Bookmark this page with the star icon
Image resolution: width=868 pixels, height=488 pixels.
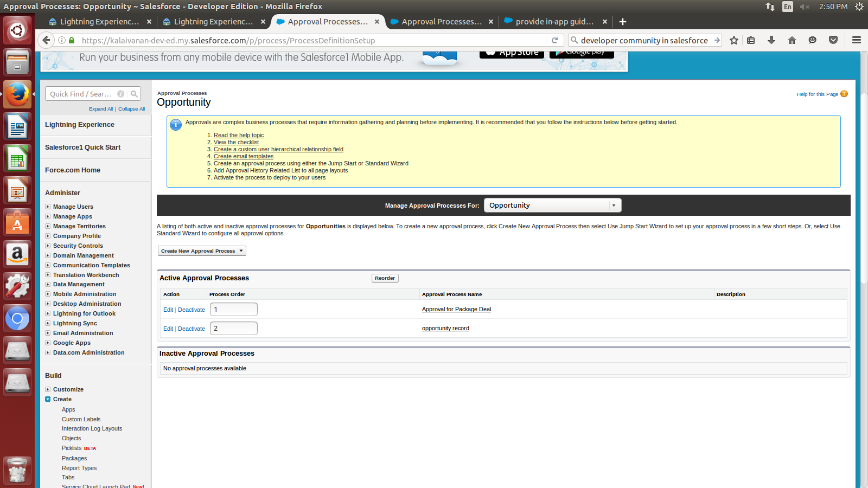pyautogui.click(x=734, y=40)
